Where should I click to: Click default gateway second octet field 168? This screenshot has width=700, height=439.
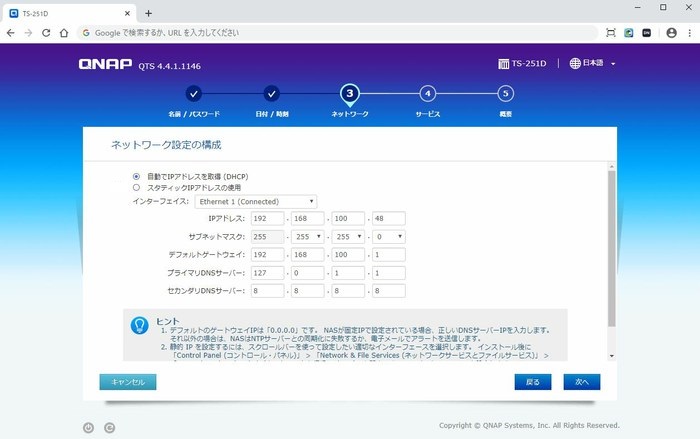pyautogui.click(x=308, y=255)
